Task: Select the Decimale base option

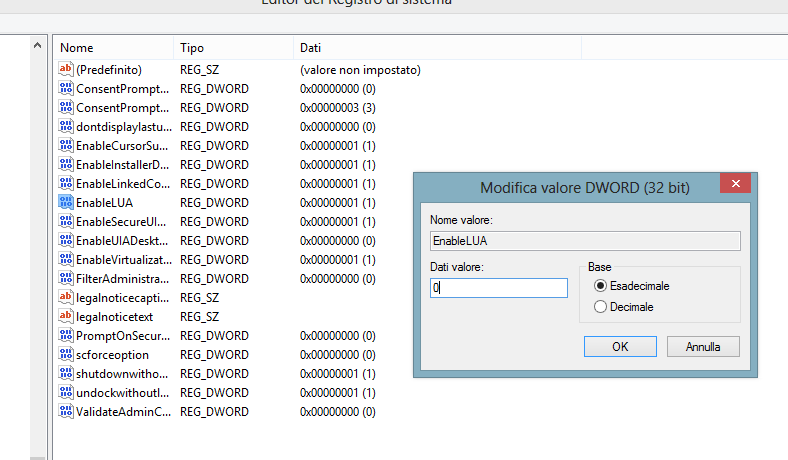Action: click(x=601, y=307)
